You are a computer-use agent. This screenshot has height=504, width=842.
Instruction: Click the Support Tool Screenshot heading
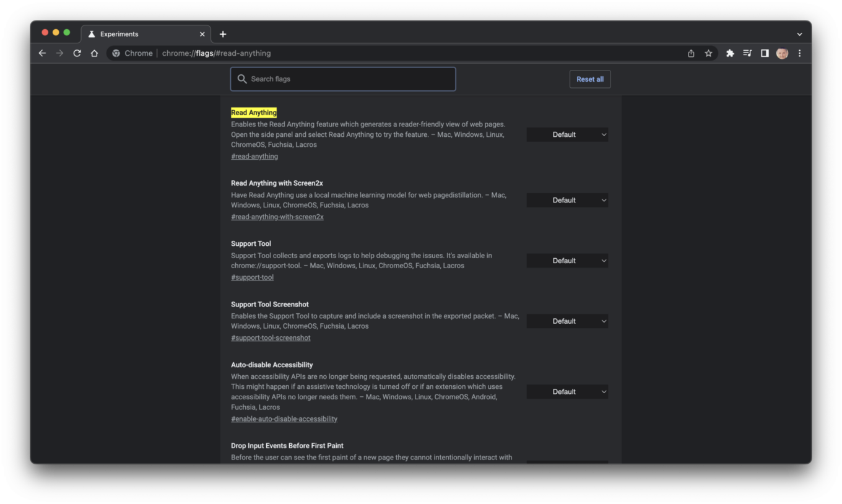point(270,305)
